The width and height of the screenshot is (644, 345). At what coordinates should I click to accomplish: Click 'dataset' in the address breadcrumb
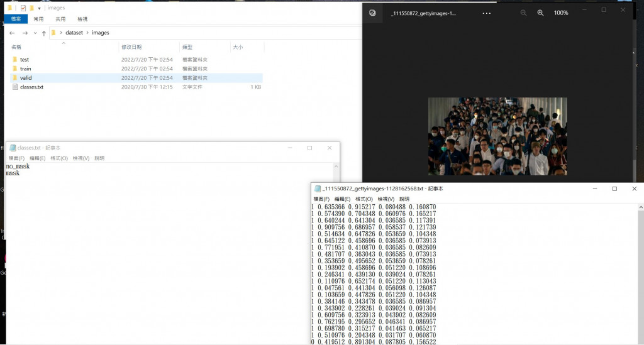click(x=74, y=33)
